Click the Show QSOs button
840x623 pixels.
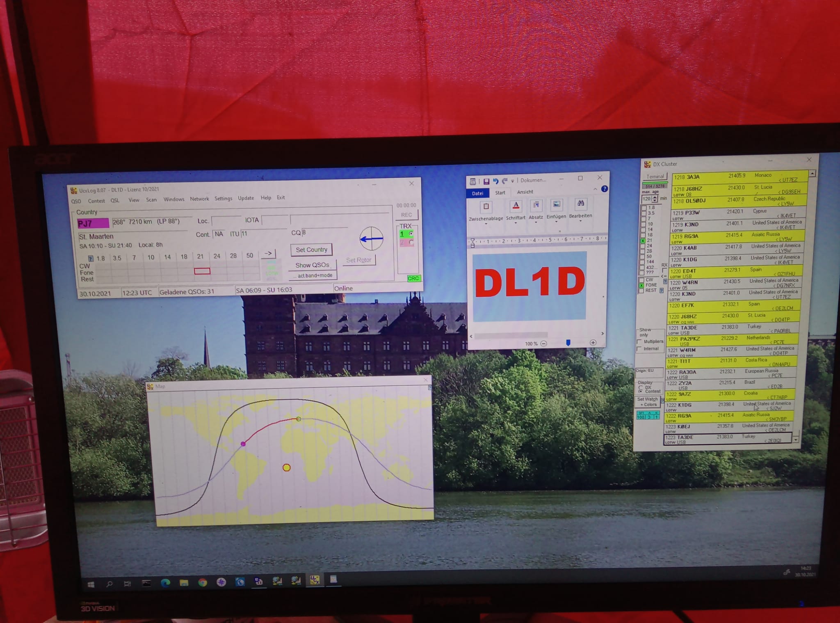pyautogui.click(x=312, y=265)
